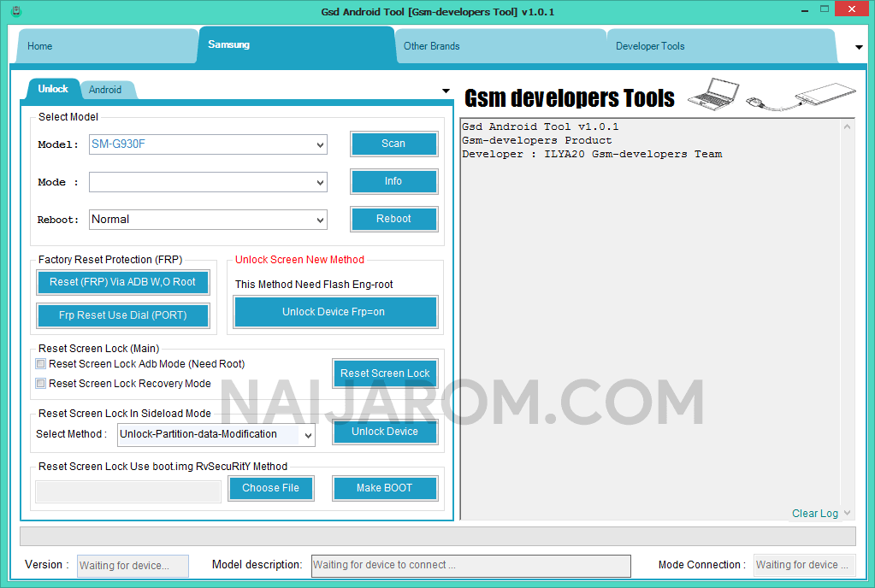Click 'Developer : ILYA20 Gsm-developers Team' log line
Screen dimensions: 875x588
(x=592, y=155)
